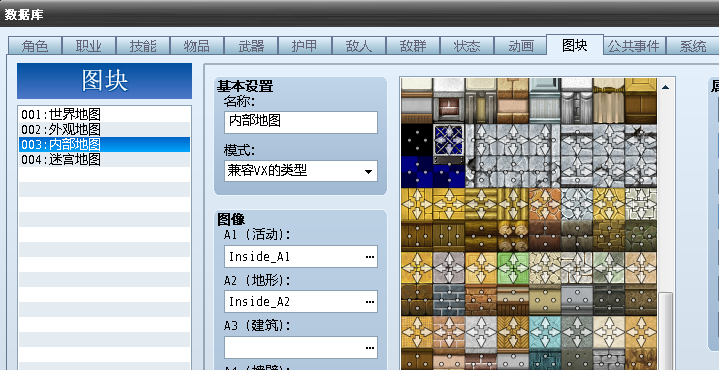
Task: Choose the stacked log pile tile
Action: point(513,236)
